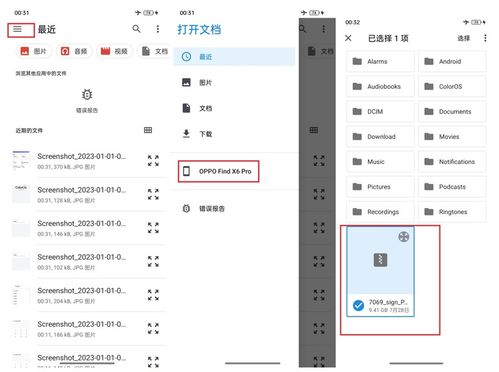499x372 pixels.
Task: Switch to grid view of recent files
Action: click(148, 130)
